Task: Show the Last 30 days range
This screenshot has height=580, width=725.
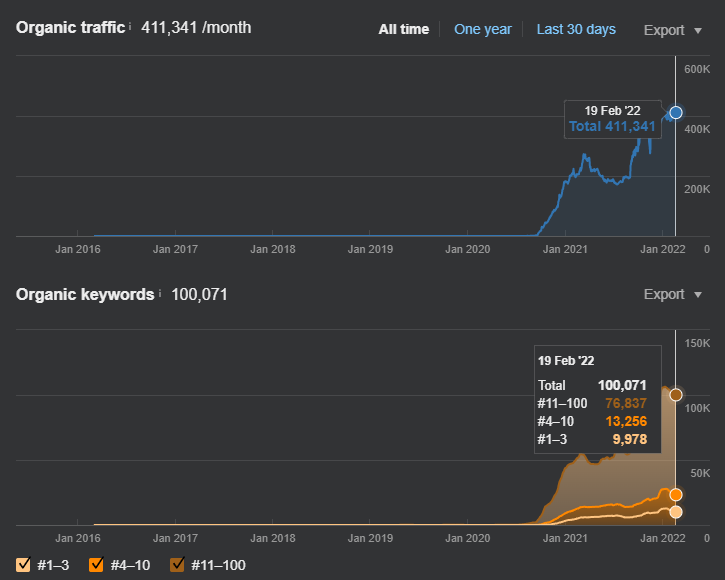Action: point(576,29)
